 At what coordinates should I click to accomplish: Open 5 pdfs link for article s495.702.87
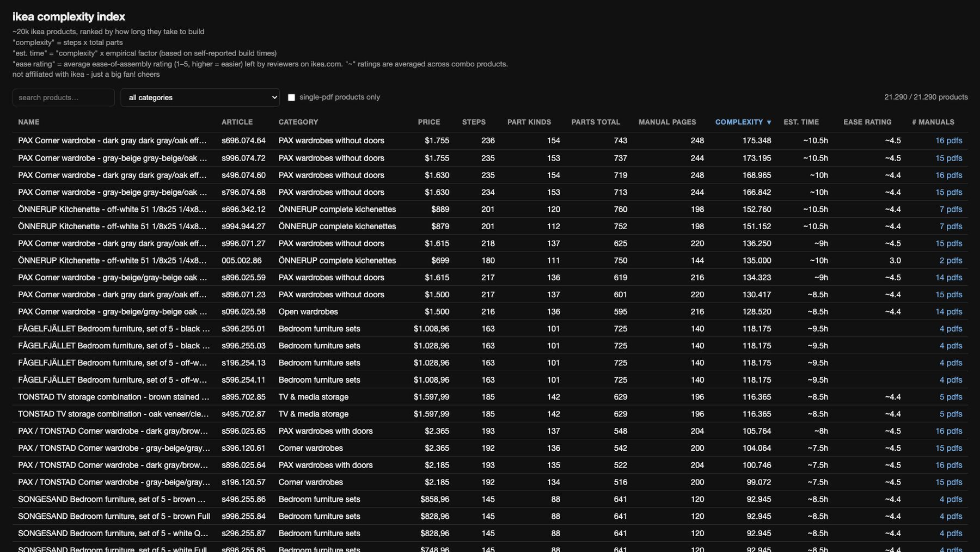coord(951,414)
